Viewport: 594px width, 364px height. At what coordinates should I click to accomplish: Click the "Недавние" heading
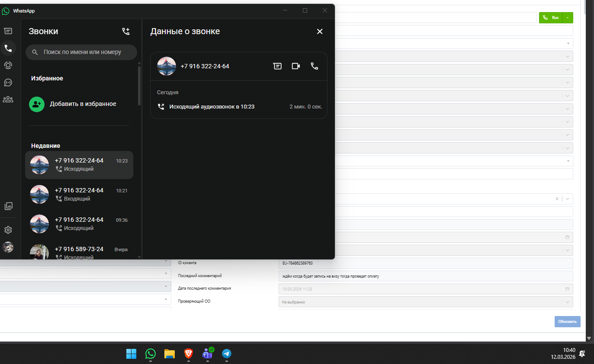pyautogui.click(x=45, y=146)
